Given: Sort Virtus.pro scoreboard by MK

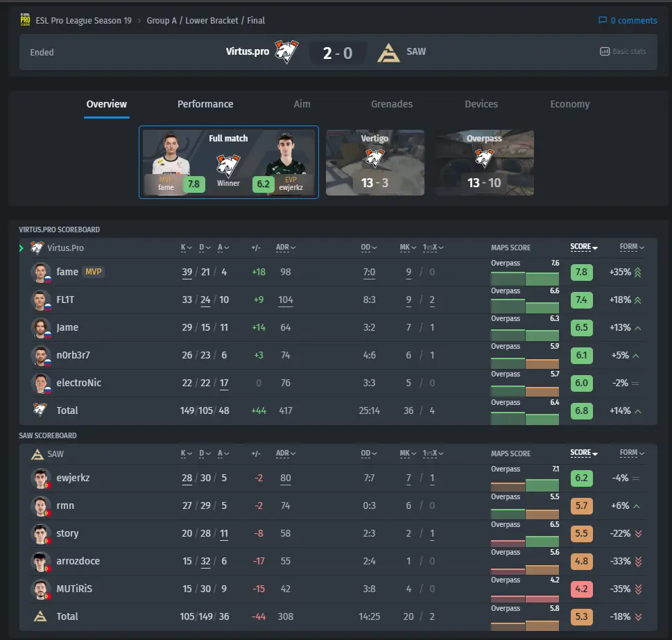Looking at the screenshot, I should pyautogui.click(x=408, y=248).
